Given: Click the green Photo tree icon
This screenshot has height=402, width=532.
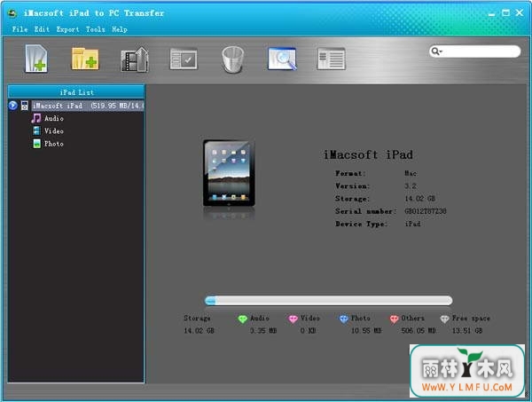Looking at the screenshot, I should [x=36, y=144].
